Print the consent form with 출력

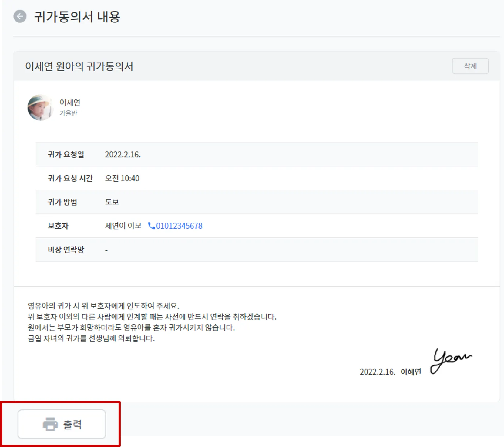tap(62, 424)
